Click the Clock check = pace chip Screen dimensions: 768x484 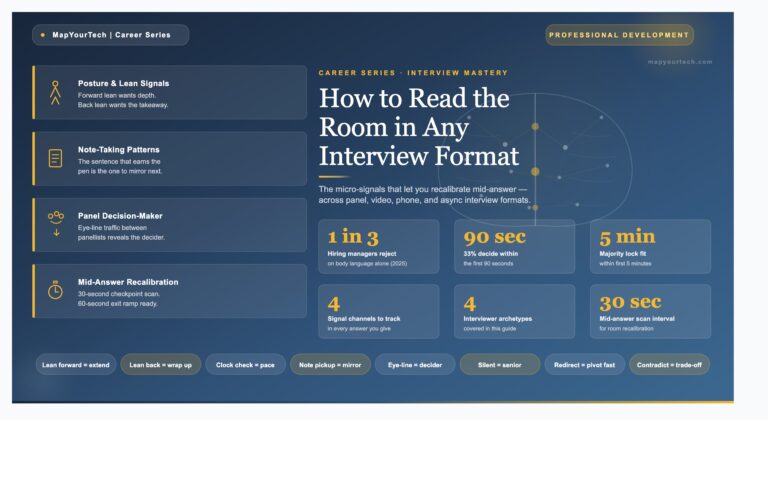point(245,364)
